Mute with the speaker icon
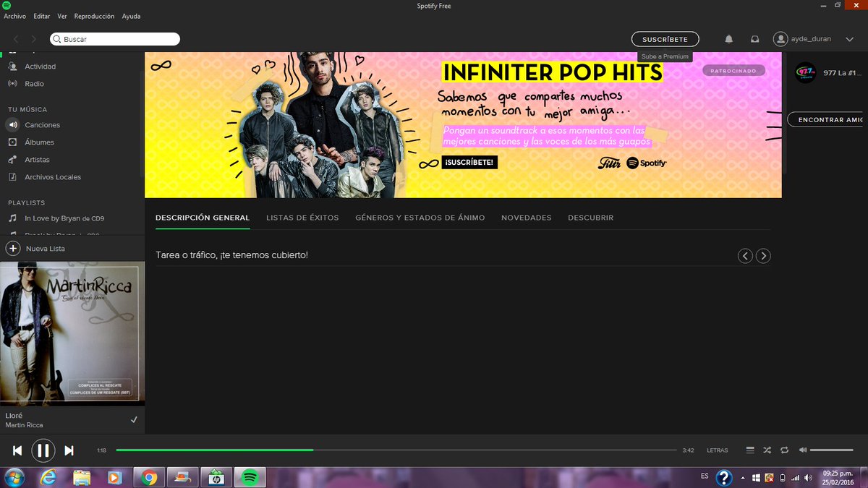 (x=803, y=450)
